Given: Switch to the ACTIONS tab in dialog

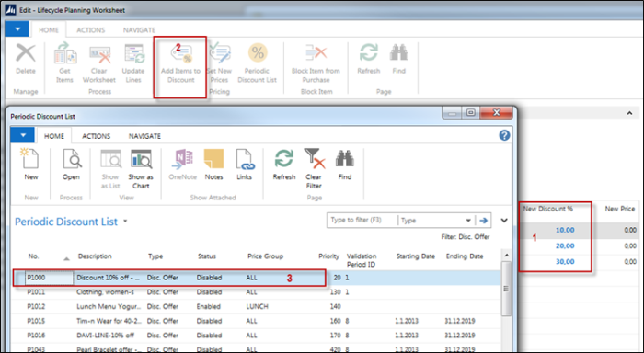Looking at the screenshot, I should pyautogui.click(x=96, y=136).
